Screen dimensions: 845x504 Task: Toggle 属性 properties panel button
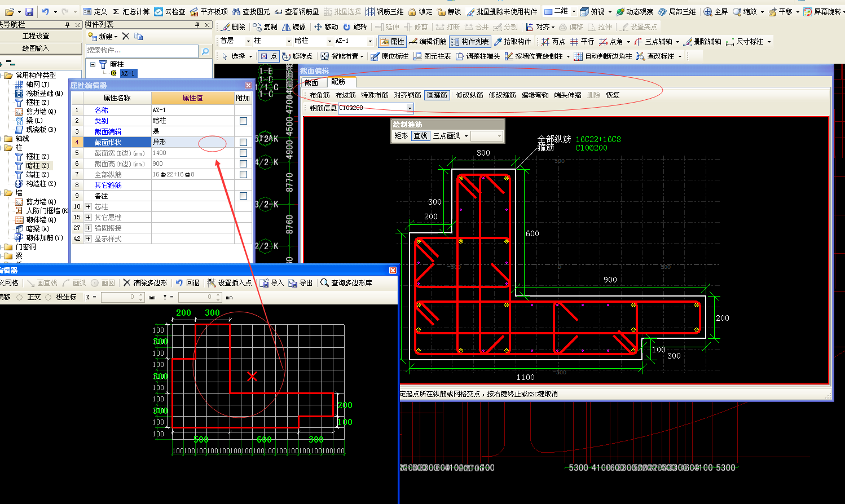[392, 41]
